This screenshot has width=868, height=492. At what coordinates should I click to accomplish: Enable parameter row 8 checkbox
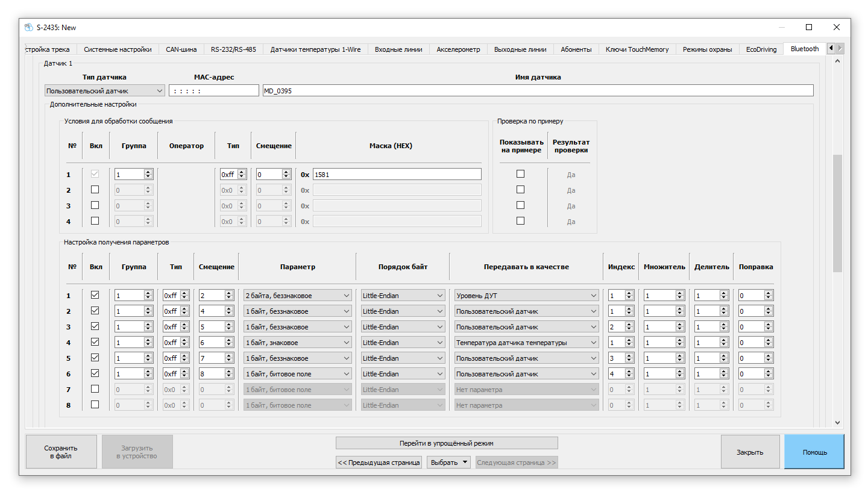click(95, 405)
